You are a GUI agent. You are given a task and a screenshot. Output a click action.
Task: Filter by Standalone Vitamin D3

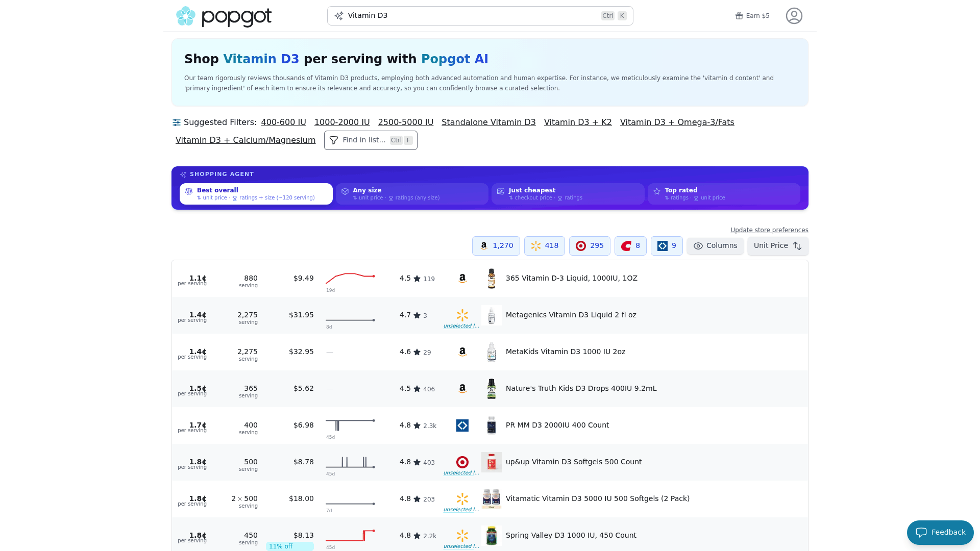click(x=488, y=122)
